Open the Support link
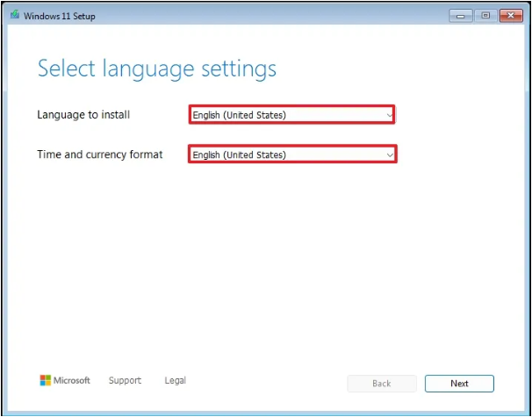 pos(125,380)
